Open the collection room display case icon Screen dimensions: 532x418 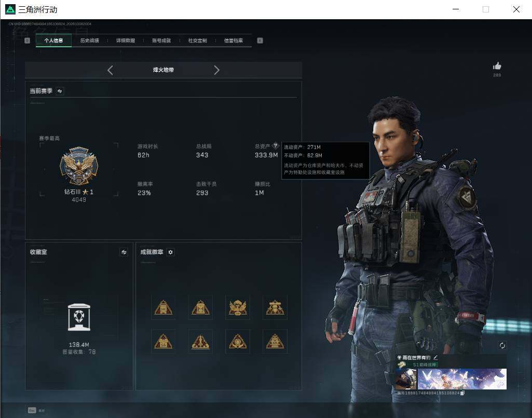79,317
